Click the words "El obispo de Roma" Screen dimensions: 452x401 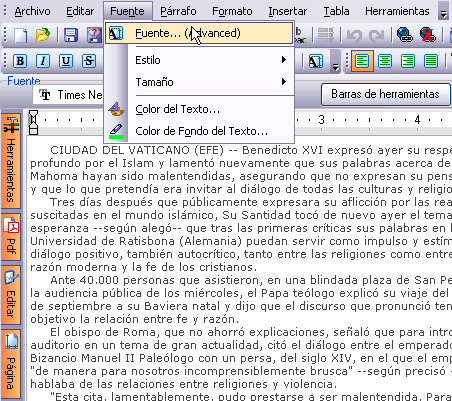pyautogui.click(x=105, y=332)
